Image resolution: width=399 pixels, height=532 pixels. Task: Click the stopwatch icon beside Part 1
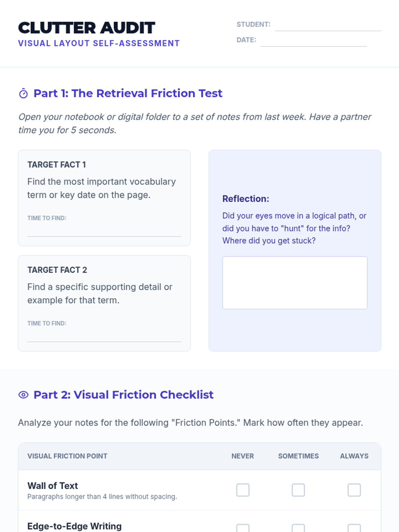[x=23, y=93]
